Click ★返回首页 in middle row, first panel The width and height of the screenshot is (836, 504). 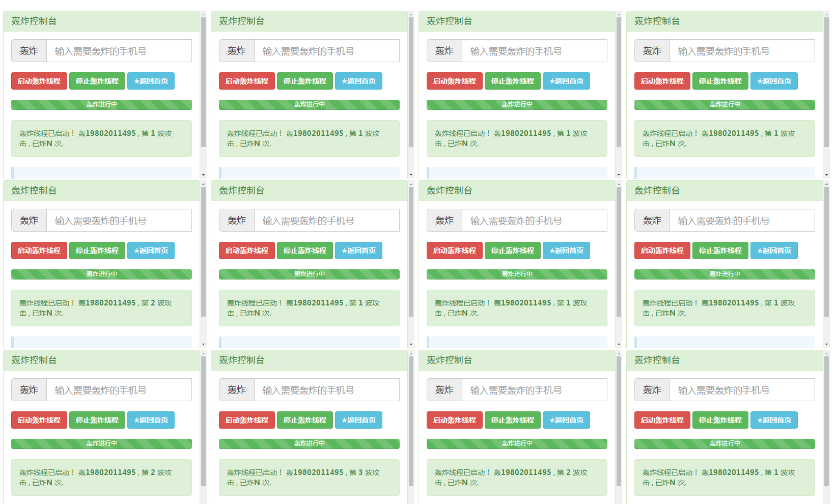151,250
